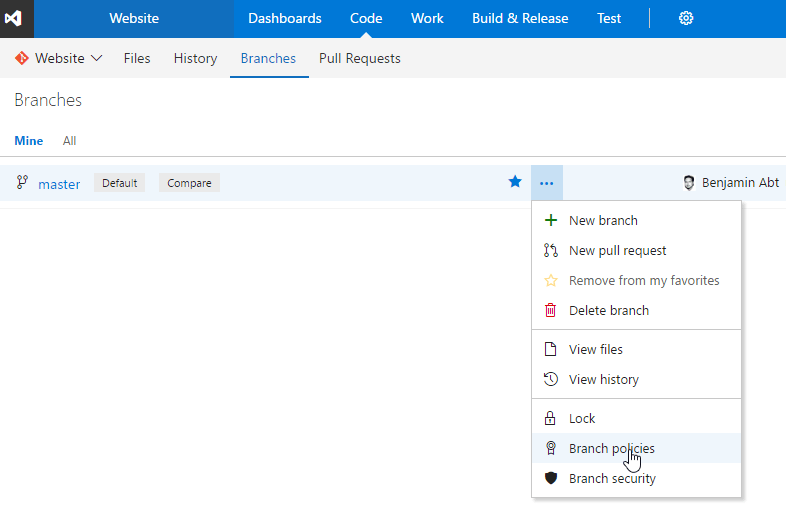
Task: Click the Branch security shield icon
Action: coord(550,478)
